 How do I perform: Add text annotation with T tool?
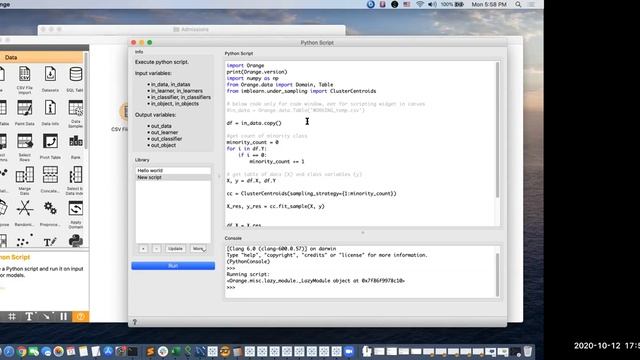[x=29, y=316]
